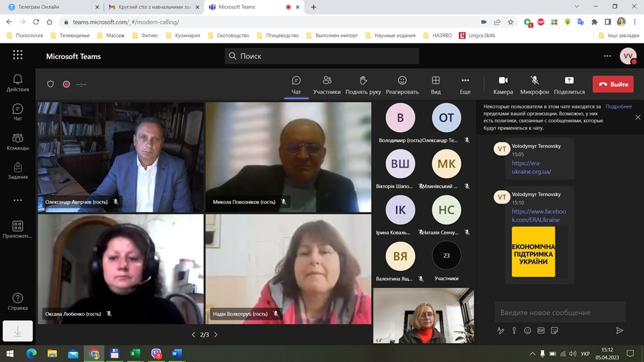This screenshot has width=644, height=362.
Task: Toggle the meeting Чат panel
Action: point(296,85)
